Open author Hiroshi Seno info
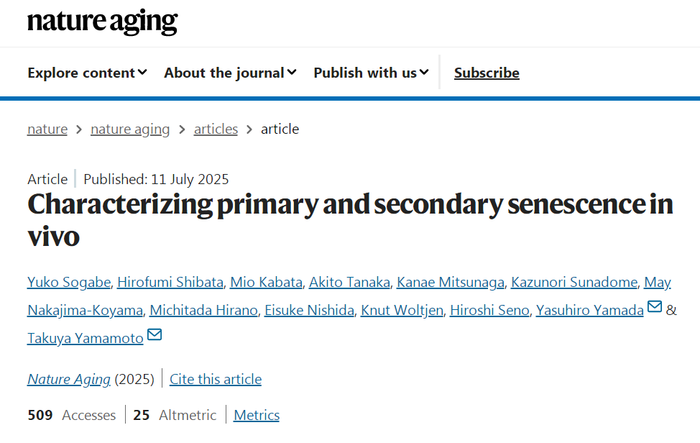 489,310
